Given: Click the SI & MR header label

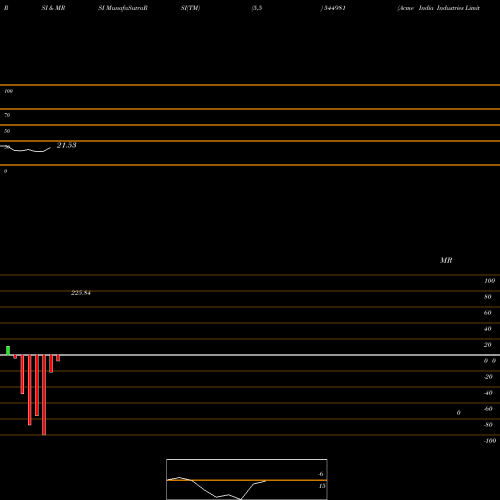Looking at the screenshot, I should (53, 8).
